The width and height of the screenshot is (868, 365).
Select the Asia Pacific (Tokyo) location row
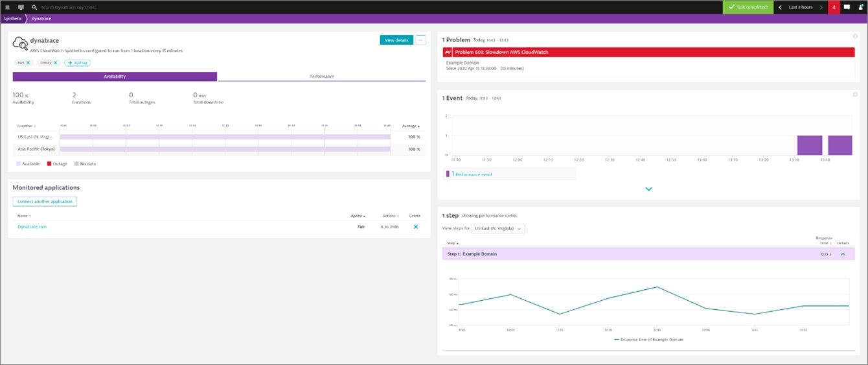pyautogui.click(x=219, y=149)
